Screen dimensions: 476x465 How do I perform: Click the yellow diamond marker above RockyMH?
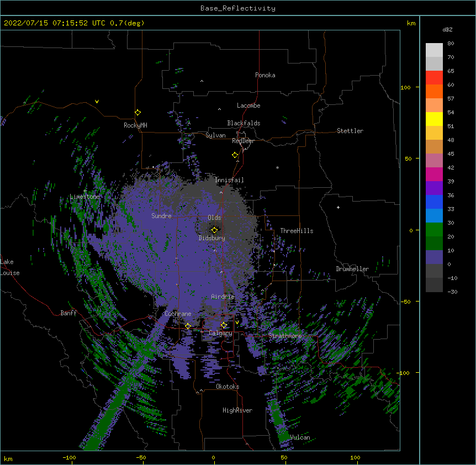138,113
